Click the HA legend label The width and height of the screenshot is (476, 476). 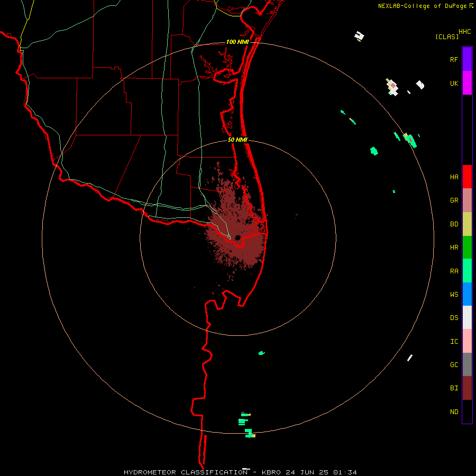[454, 177]
